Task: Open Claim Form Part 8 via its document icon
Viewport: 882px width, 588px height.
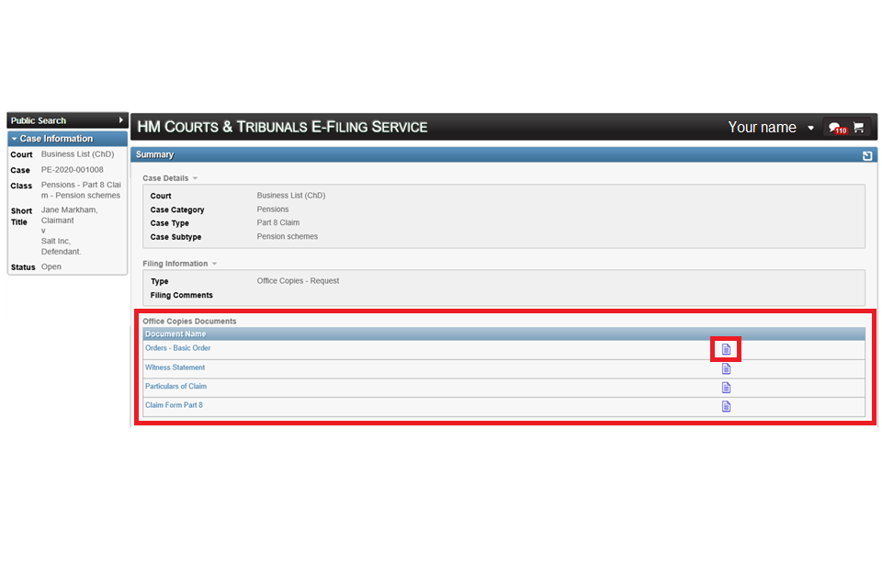Action: click(x=726, y=405)
